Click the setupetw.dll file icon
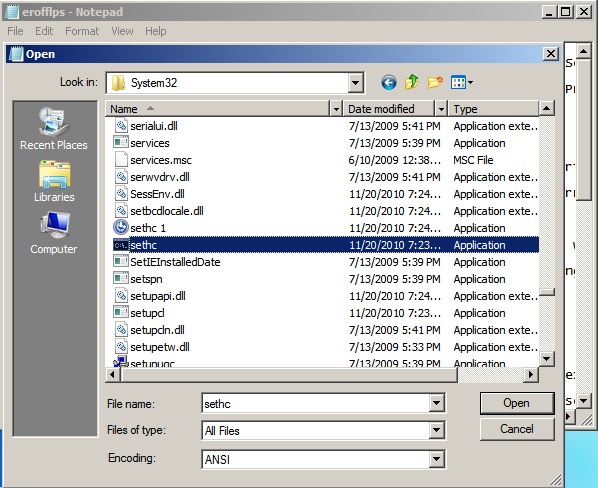Image resolution: width=598 pixels, height=488 pixels. click(x=121, y=347)
